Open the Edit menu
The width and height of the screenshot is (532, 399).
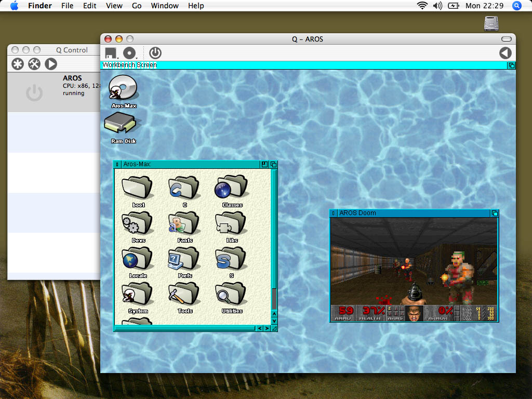(89, 6)
